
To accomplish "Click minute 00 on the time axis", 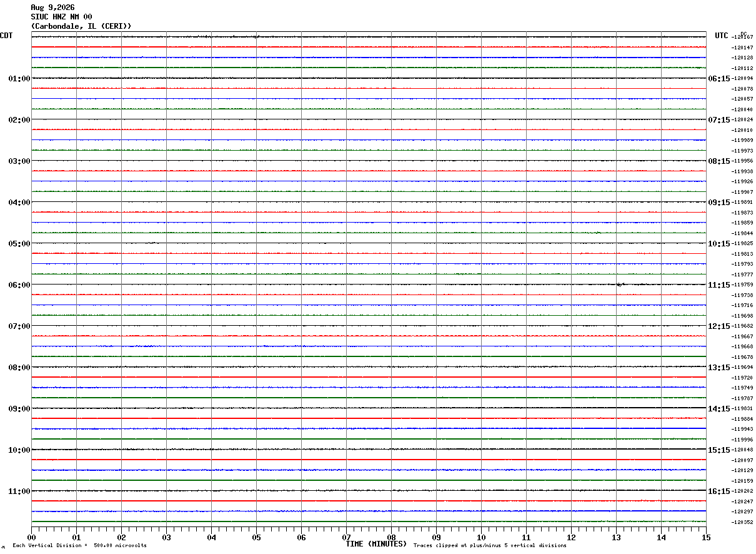I will click(32, 538).
